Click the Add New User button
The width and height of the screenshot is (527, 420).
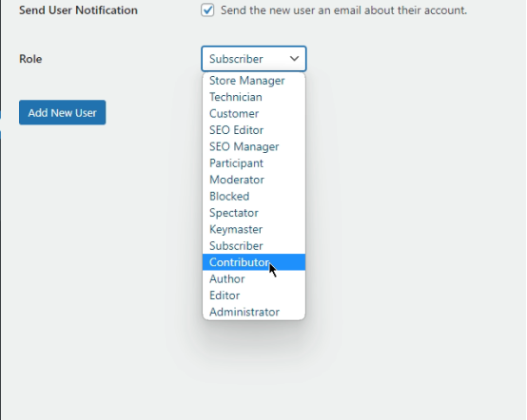pyautogui.click(x=62, y=112)
